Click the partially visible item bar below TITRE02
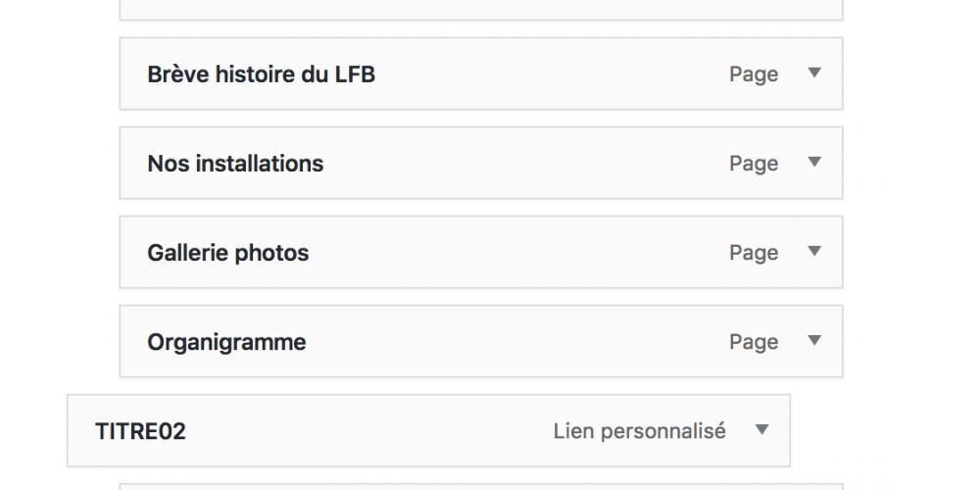This screenshot has height=490, width=980. pos(480,485)
